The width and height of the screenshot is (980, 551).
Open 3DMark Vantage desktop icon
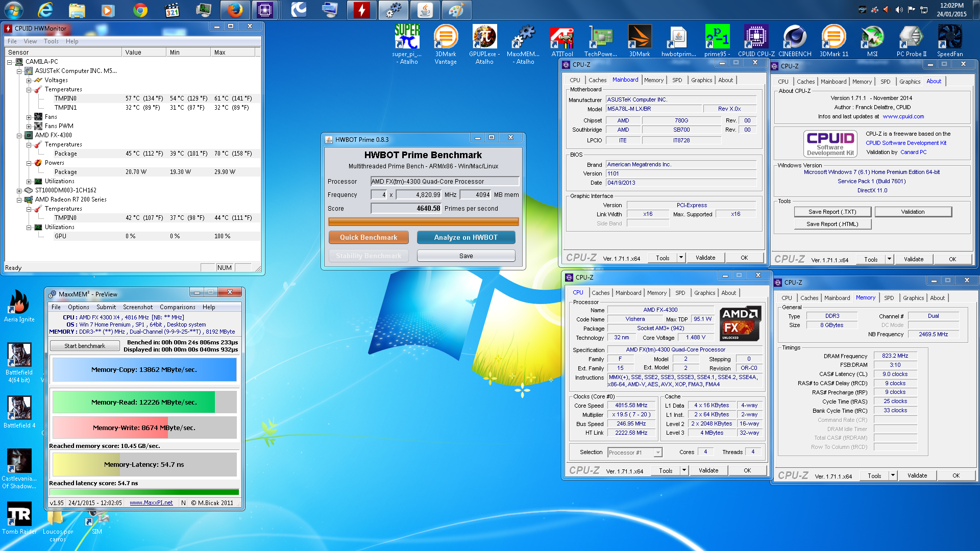point(446,44)
